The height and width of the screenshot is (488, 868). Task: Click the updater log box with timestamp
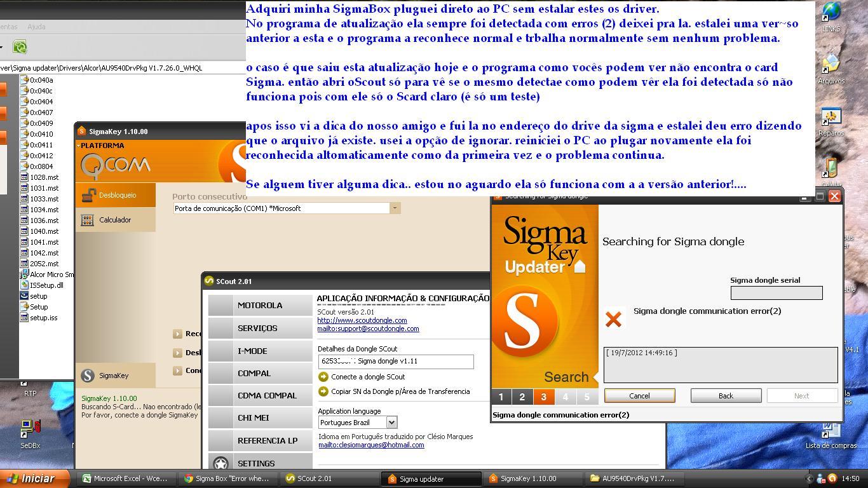[721, 365]
